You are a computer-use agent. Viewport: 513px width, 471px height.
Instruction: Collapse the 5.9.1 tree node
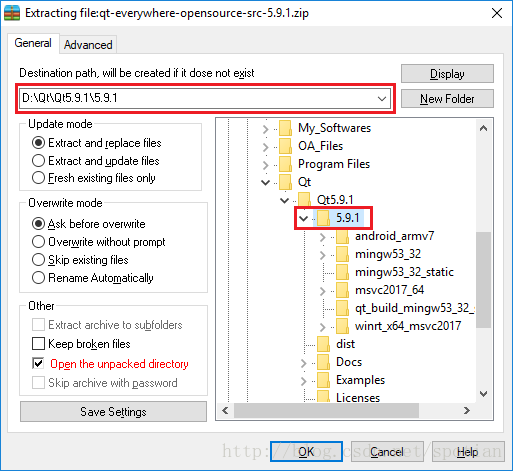click(x=304, y=218)
